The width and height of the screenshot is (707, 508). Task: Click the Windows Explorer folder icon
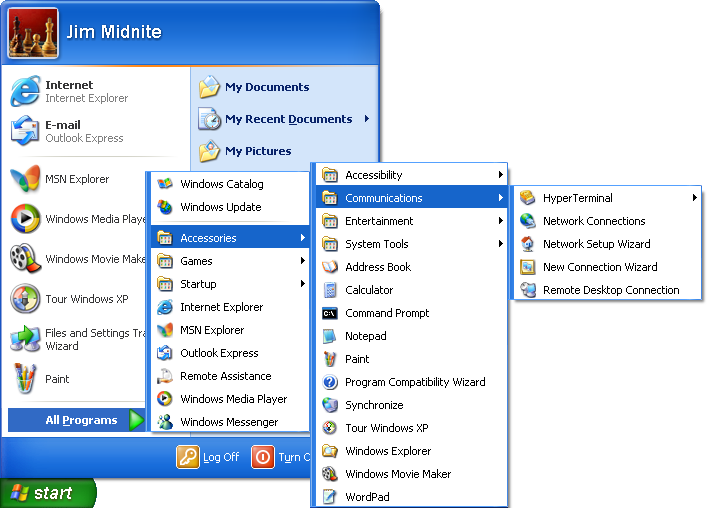[x=330, y=451]
